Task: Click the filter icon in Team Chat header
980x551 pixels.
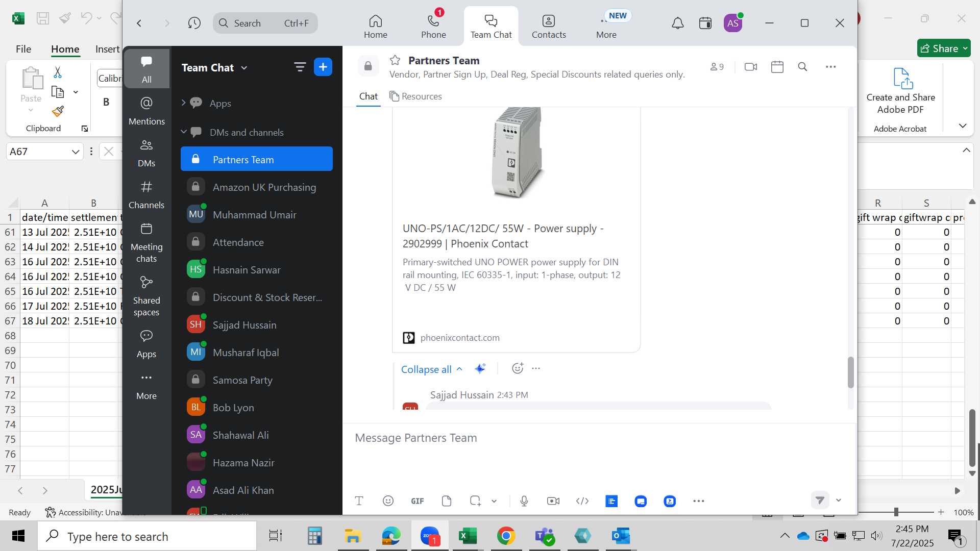Action: pyautogui.click(x=300, y=67)
